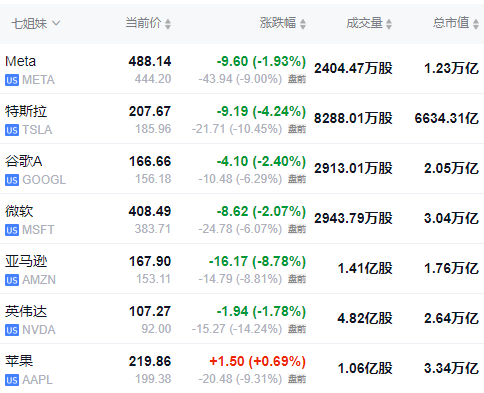
Task: Sort by 总市值 column arrows
Action: 476,24
